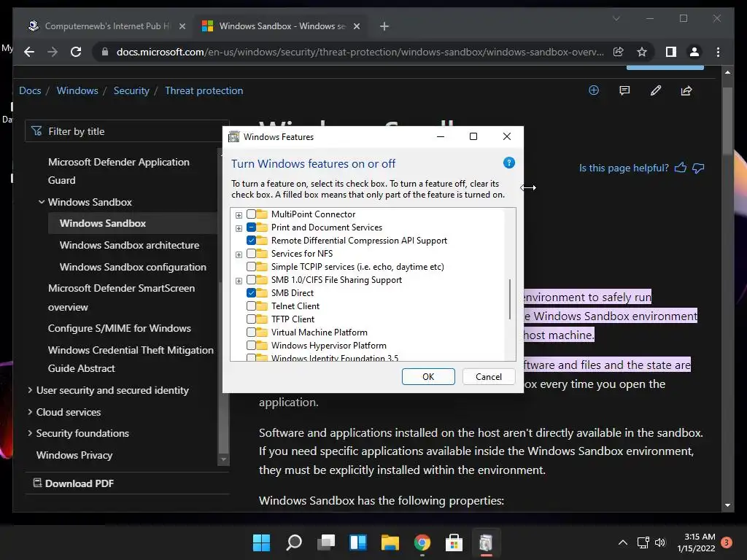
Task: Collapse the Windows Sandbox sidebar section
Action: tap(42, 202)
